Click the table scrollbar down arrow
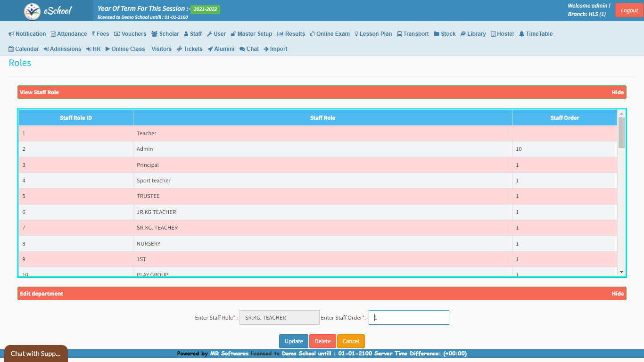The width and height of the screenshot is (644, 362). pos(621,272)
